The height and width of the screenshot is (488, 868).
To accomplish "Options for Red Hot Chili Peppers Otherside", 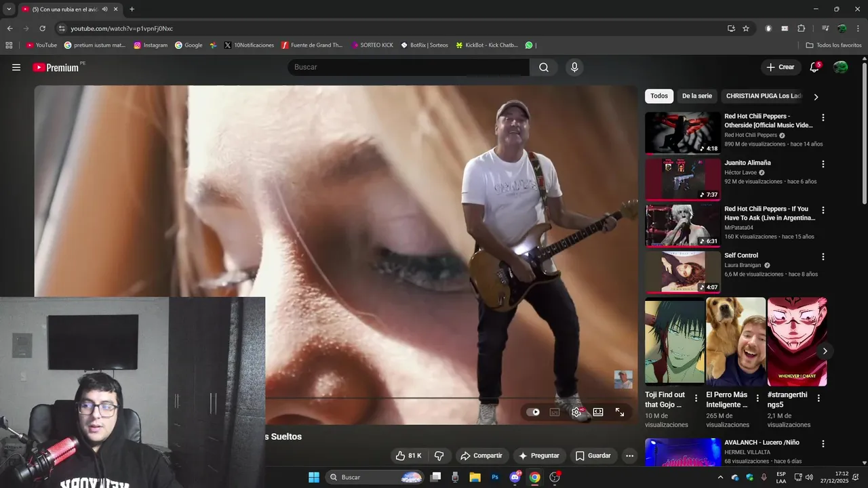I will (x=823, y=118).
